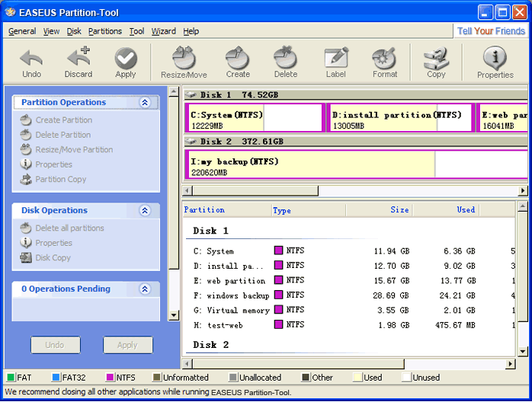Click the Tell Your Friends link
The image size is (532, 402).
[x=491, y=31]
